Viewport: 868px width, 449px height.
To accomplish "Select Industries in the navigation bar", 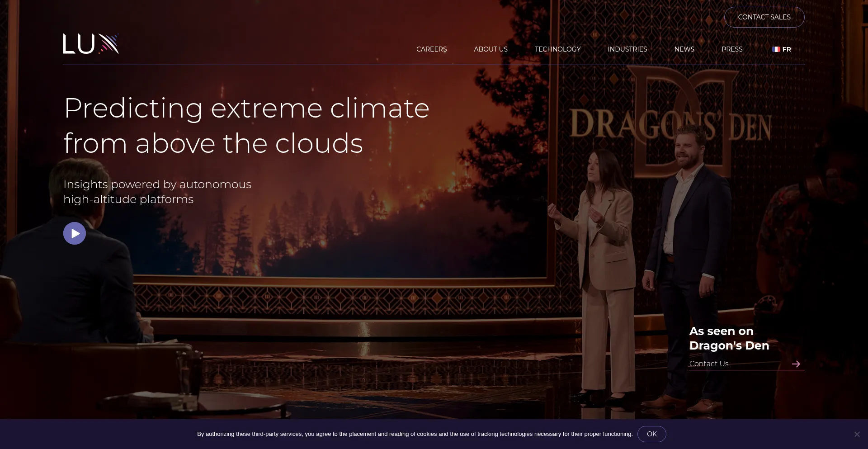I will (x=627, y=49).
